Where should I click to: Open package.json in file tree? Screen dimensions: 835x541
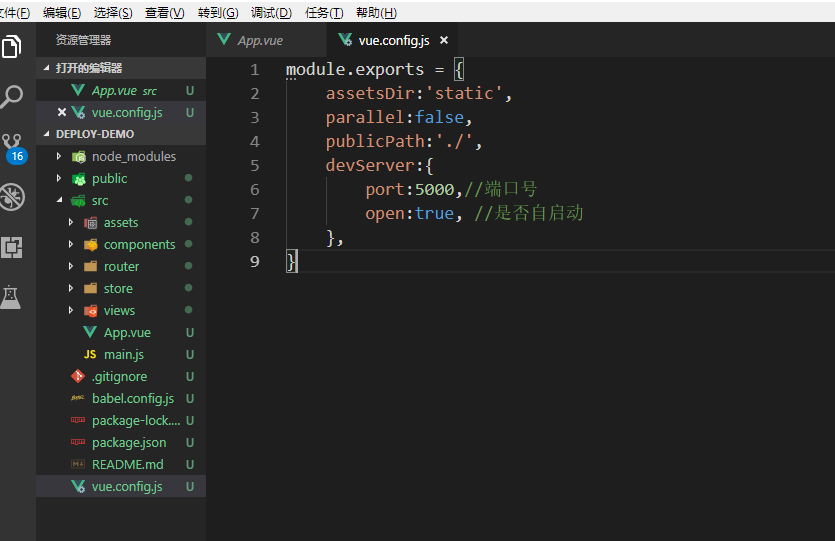121,442
